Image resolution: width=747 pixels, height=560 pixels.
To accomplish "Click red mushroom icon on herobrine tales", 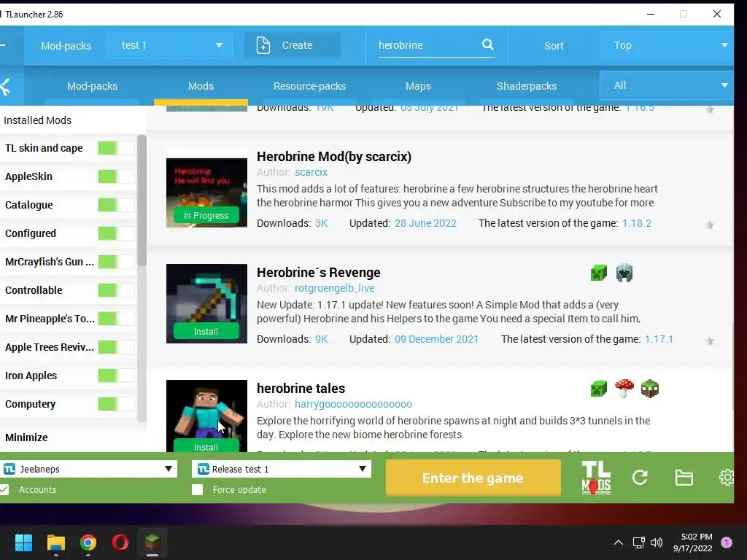I will pyautogui.click(x=624, y=389).
